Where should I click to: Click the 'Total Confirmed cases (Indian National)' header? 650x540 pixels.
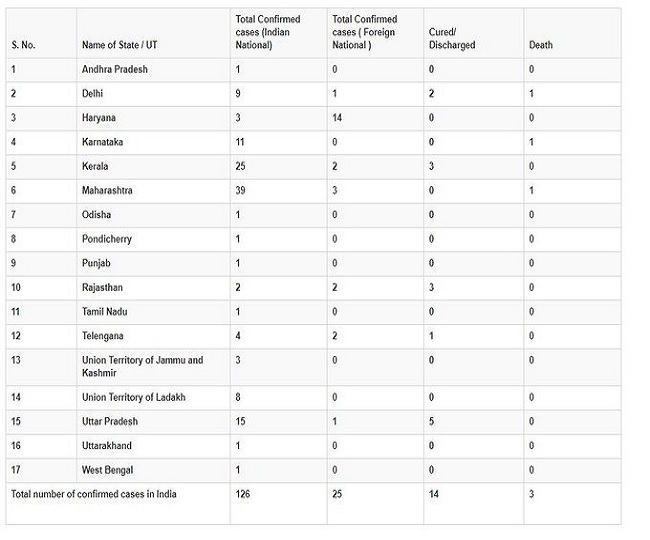click(x=267, y=32)
